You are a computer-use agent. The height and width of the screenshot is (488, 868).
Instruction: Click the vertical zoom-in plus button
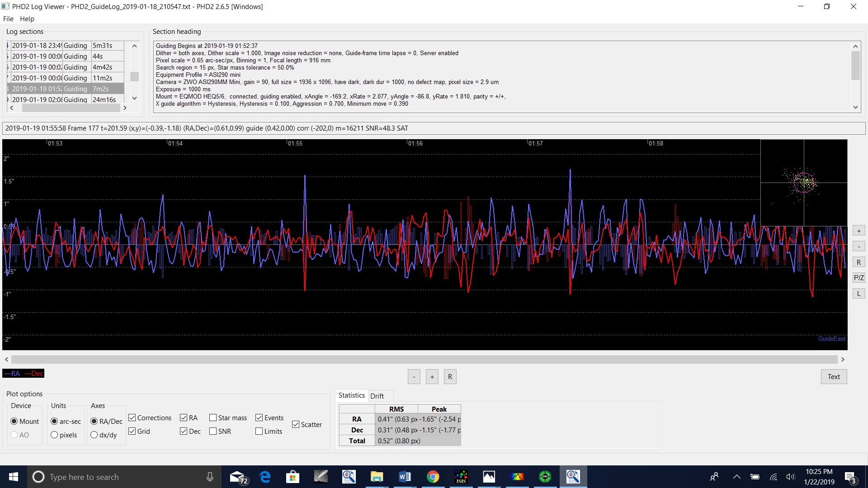[x=859, y=231]
